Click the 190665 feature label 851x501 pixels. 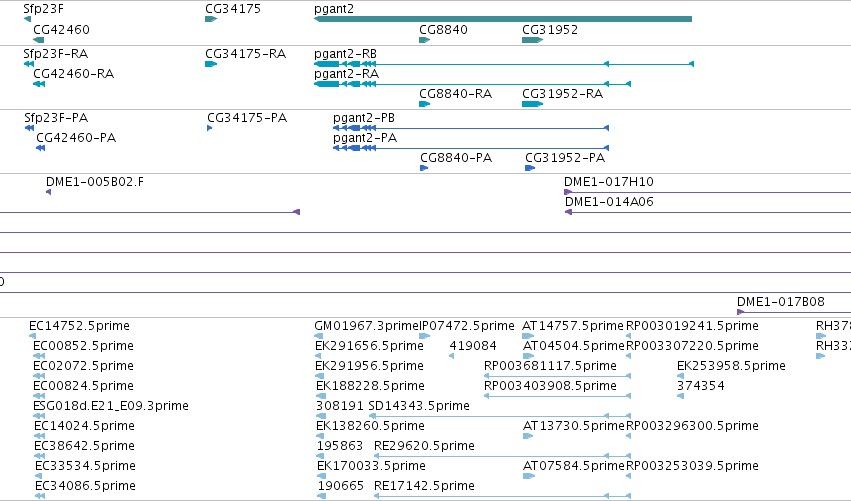click(x=341, y=486)
